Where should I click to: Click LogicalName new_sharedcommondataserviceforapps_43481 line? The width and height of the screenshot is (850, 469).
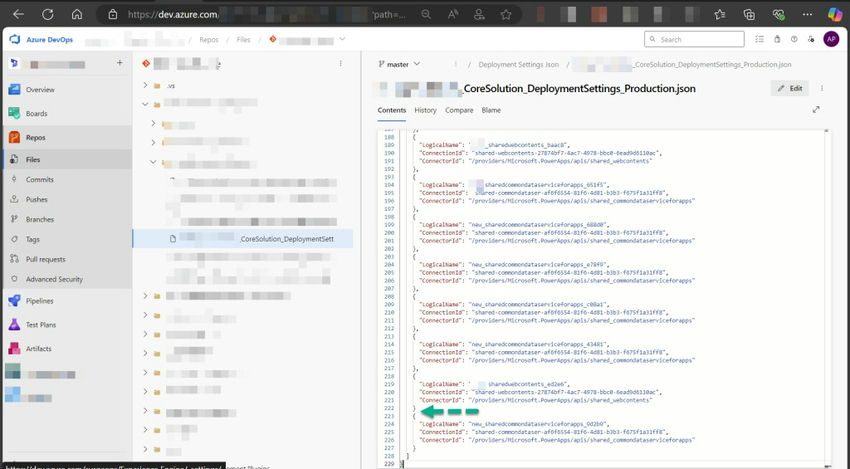514,344
